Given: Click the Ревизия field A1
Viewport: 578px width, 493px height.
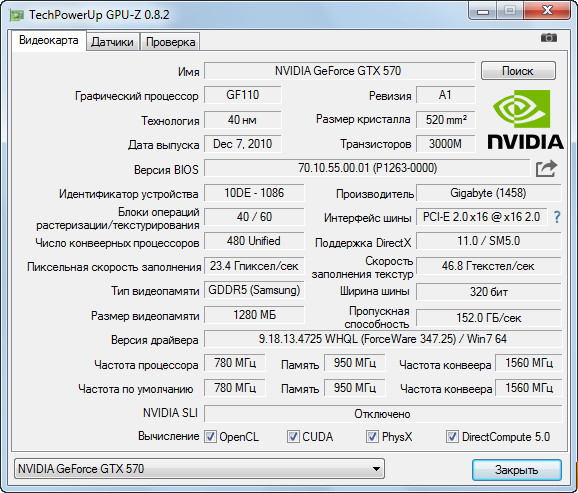Looking at the screenshot, I should 446,95.
